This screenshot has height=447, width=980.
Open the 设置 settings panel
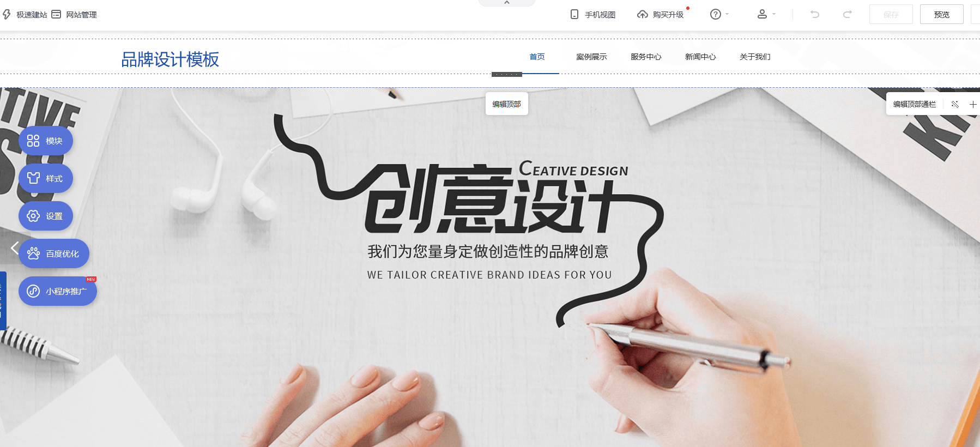(46, 216)
